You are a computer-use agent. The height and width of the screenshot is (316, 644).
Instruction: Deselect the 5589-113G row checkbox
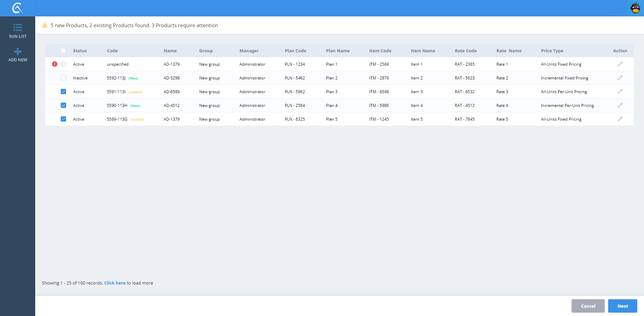(63, 119)
